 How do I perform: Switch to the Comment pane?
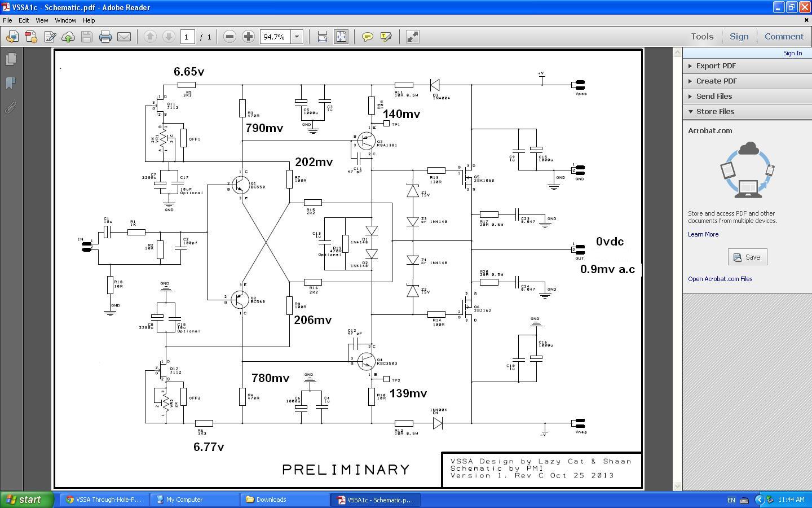pyautogui.click(x=784, y=36)
